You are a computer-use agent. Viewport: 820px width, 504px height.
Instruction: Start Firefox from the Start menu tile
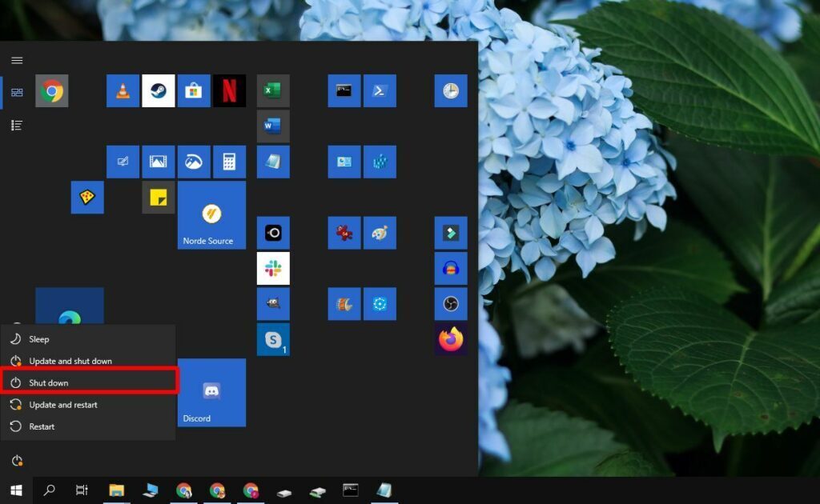pyautogui.click(x=451, y=339)
